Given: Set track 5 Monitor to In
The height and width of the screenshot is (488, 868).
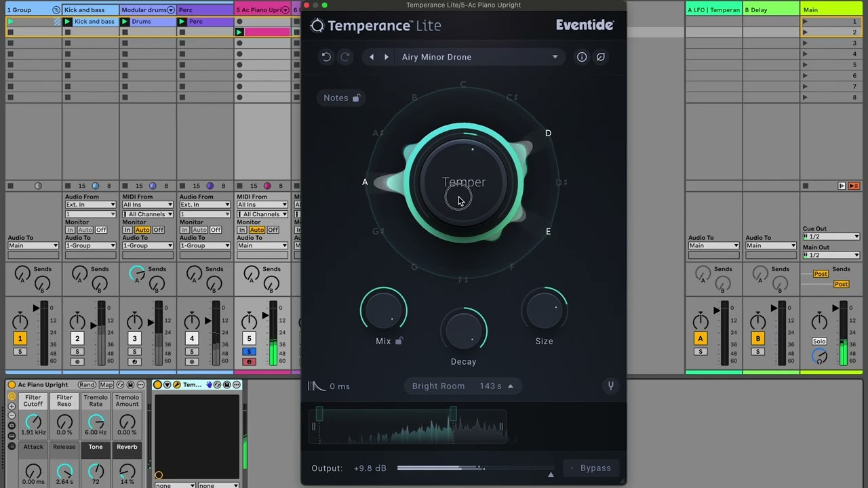Looking at the screenshot, I should [x=241, y=230].
